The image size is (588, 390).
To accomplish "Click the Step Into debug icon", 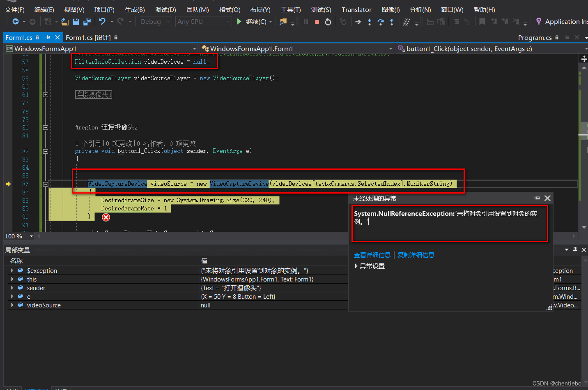I will 370,22.
